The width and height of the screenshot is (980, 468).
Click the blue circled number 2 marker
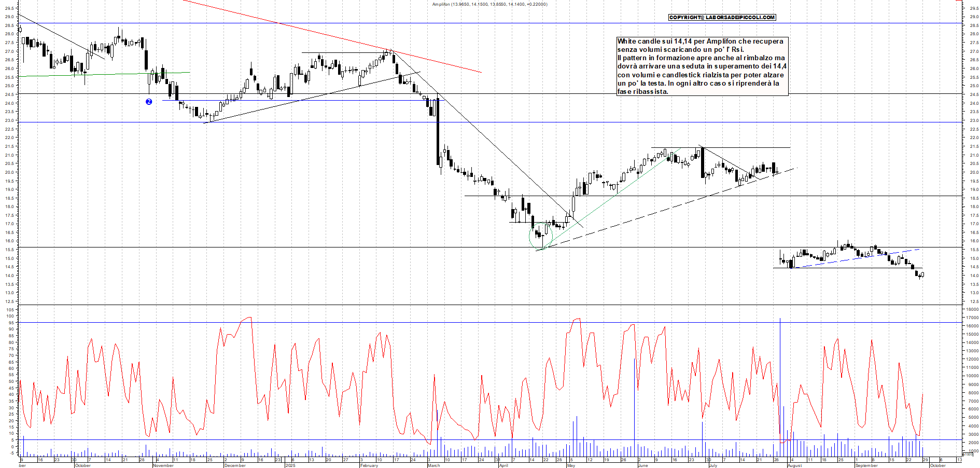149,102
